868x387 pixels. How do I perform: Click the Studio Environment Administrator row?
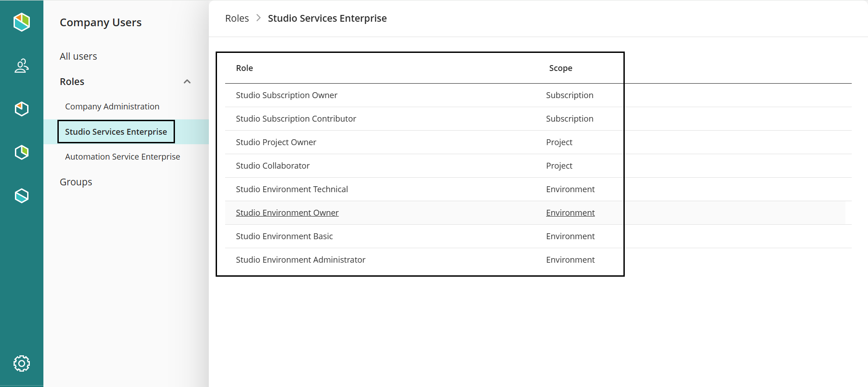[301, 260]
